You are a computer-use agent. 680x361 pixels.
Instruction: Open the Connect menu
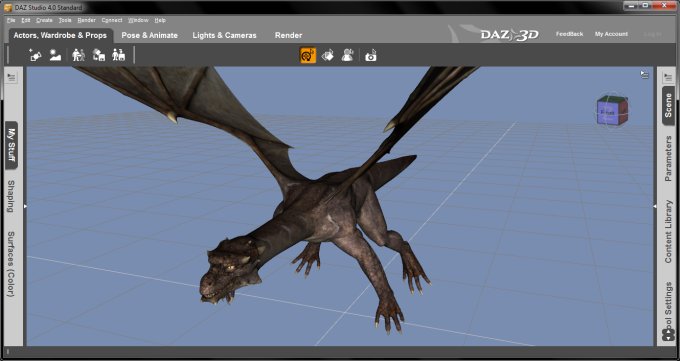coord(112,20)
